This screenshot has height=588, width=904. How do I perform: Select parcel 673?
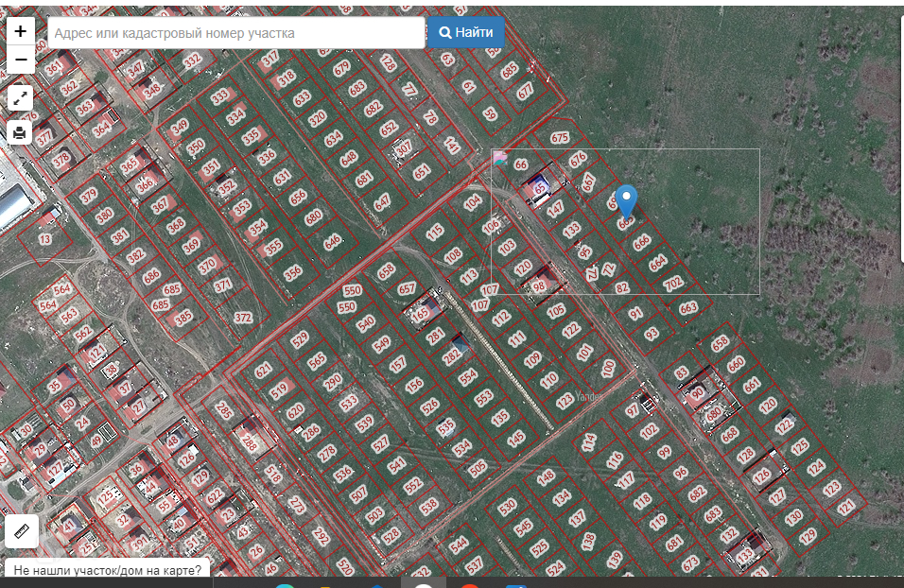(690, 563)
